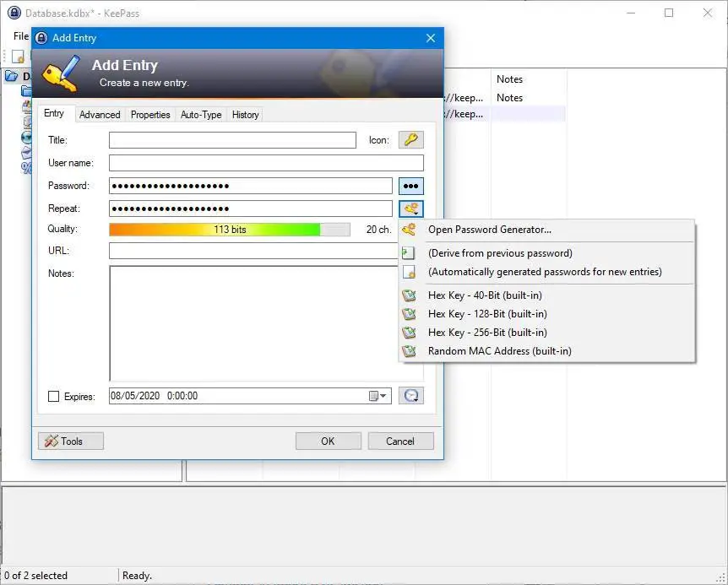
Task: Click into the Notes text area
Action: click(x=253, y=323)
